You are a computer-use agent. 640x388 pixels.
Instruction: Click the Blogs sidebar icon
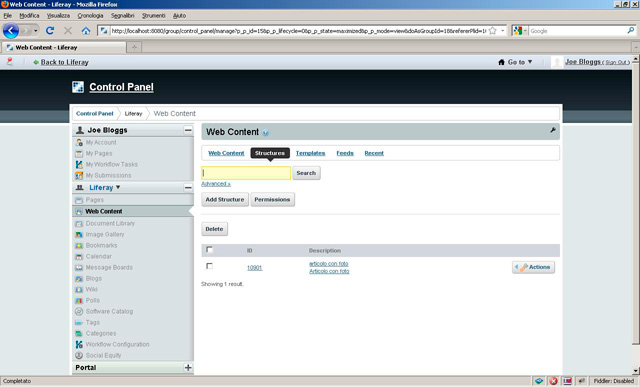coord(79,279)
